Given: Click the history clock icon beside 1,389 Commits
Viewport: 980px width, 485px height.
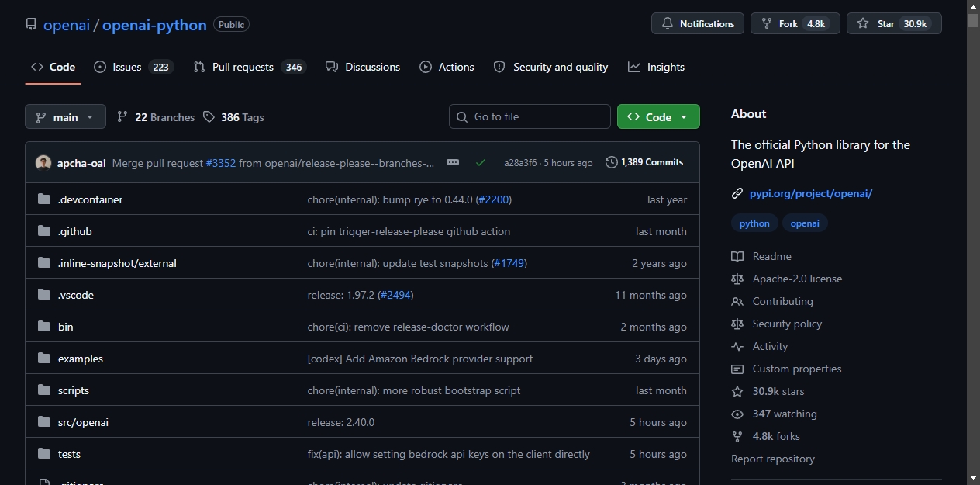Looking at the screenshot, I should (x=612, y=162).
